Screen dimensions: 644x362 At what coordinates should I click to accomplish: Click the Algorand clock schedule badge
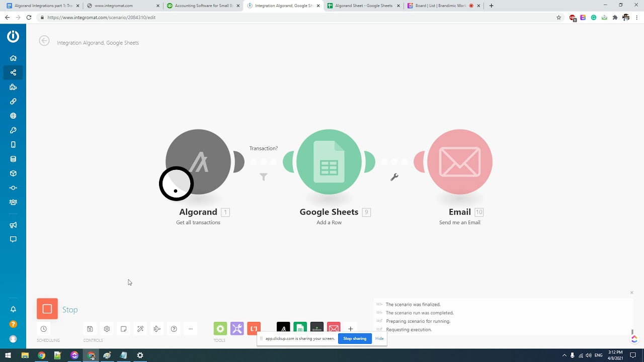coord(177,184)
